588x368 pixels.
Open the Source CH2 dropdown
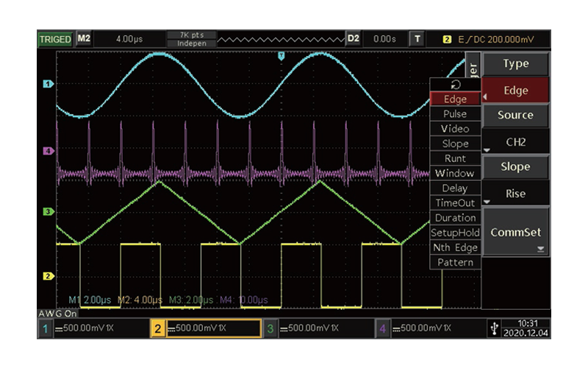coord(515,140)
